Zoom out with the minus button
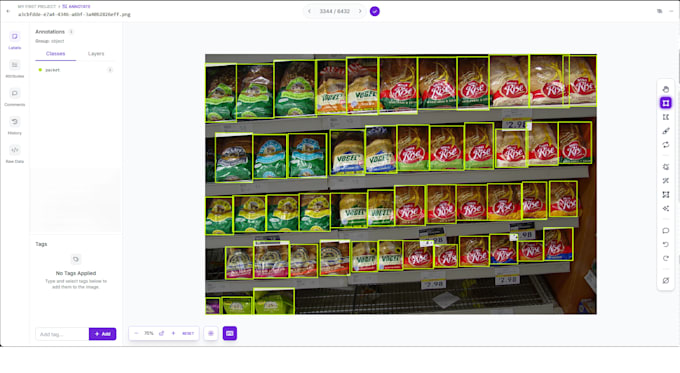This screenshot has width=680, height=373. pyautogui.click(x=136, y=333)
